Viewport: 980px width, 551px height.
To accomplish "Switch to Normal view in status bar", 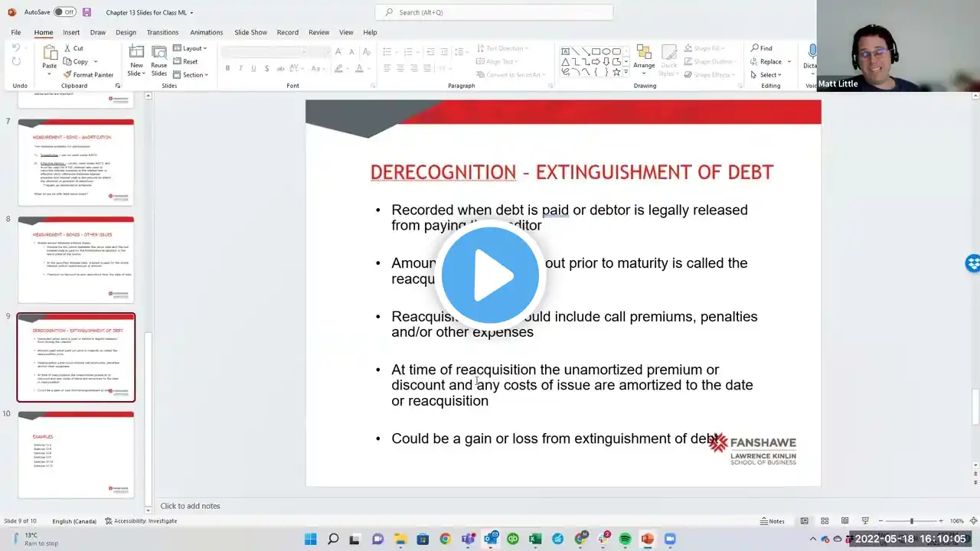I will tap(805, 521).
